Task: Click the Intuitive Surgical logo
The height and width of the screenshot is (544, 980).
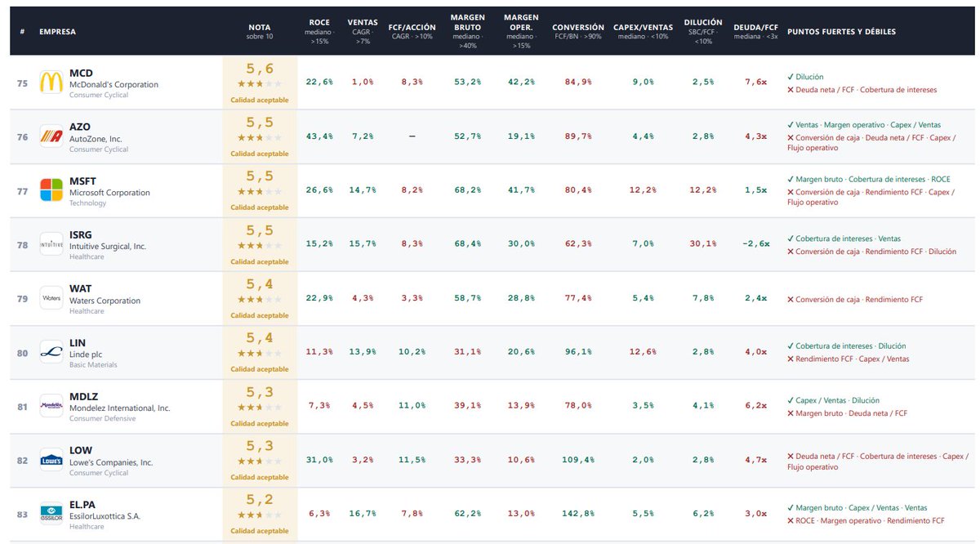Action: point(51,243)
